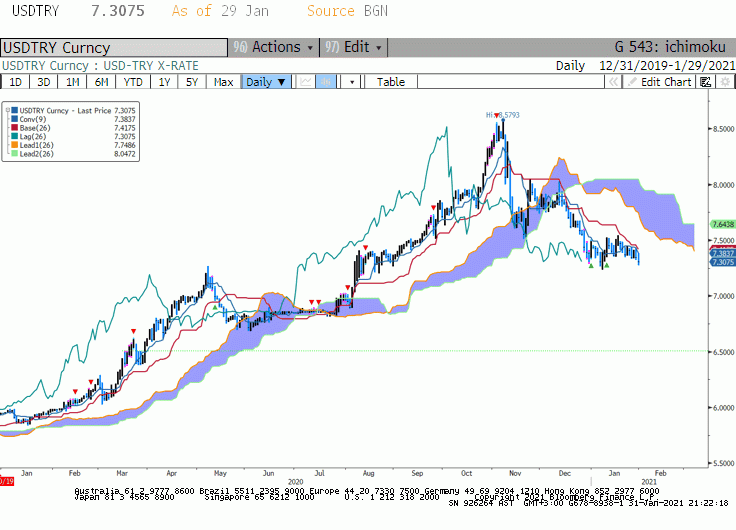Open the chart annotation notes icon
This screenshot has width=736, height=530.
click(x=705, y=82)
